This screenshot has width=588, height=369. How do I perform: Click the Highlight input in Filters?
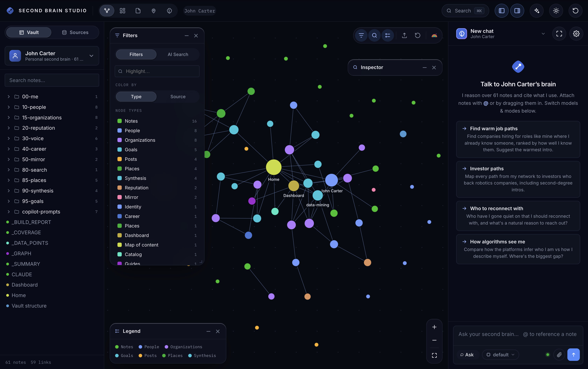tap(157, 71)
